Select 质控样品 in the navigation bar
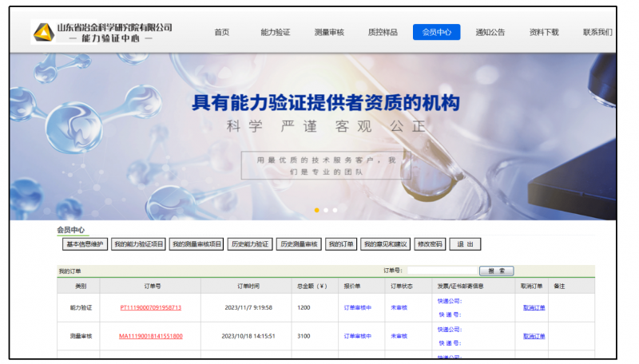Image resolution: width=639 pixels, height=364 pixels. (383, 33)
